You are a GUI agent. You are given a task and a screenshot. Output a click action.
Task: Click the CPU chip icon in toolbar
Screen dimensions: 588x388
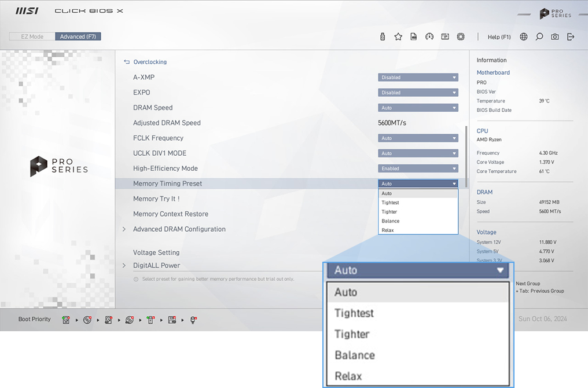[x=461, y=36]
